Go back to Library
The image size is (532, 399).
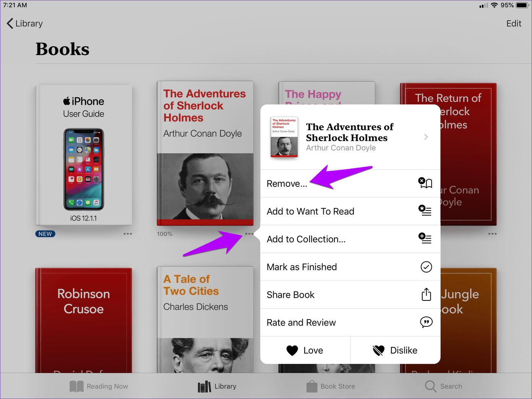pyautogui.click(x=24, y=23)
